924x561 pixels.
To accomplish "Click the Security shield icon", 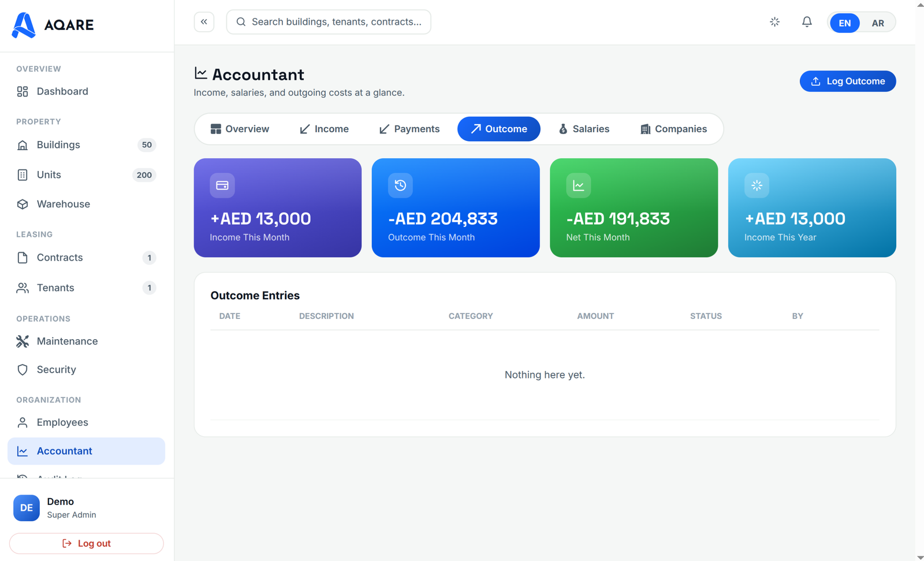I will [x=23, y=370].
